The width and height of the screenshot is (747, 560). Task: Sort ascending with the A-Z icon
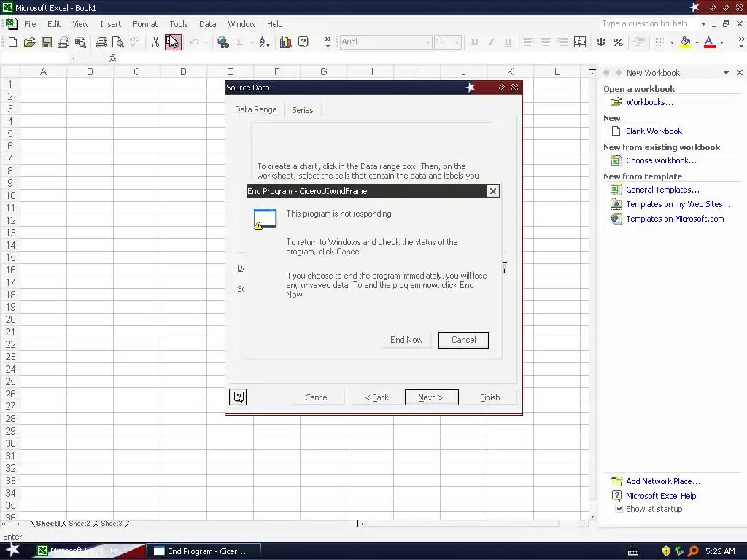[x=265, y=42]
